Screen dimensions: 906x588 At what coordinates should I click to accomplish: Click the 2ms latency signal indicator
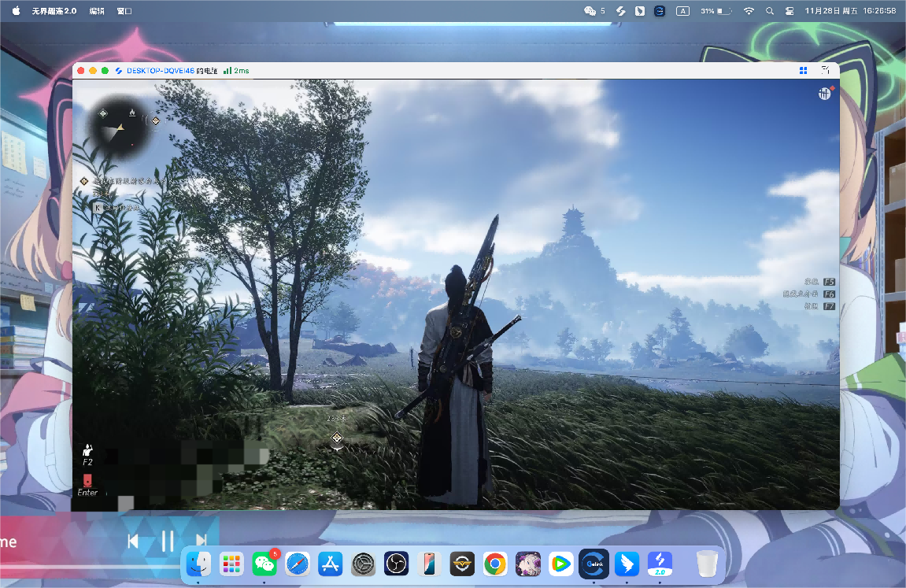click(235, 70)
